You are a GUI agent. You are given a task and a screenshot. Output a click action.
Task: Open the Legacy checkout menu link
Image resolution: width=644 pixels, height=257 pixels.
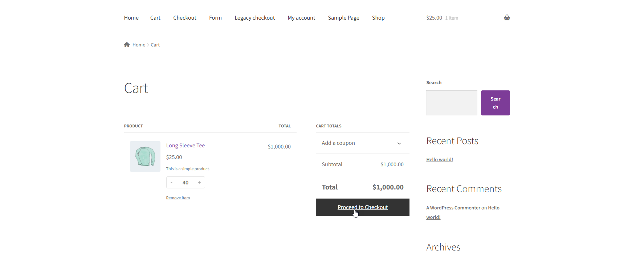coord(254,18)
